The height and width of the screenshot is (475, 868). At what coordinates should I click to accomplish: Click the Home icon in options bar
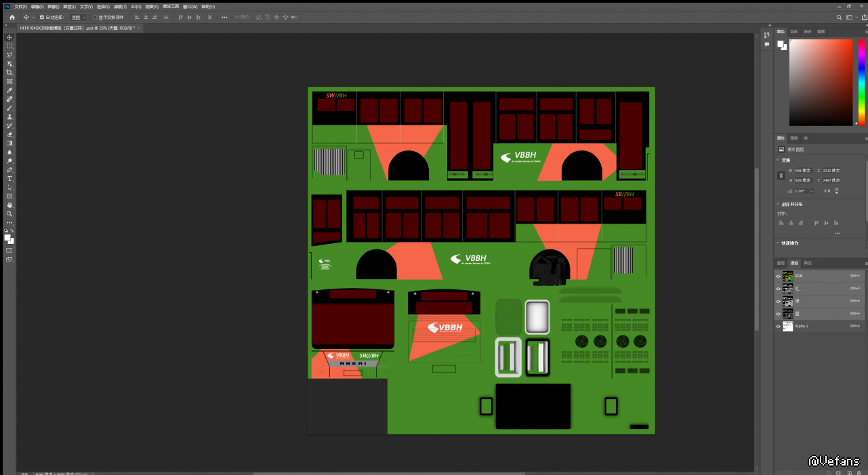(12, 17)
